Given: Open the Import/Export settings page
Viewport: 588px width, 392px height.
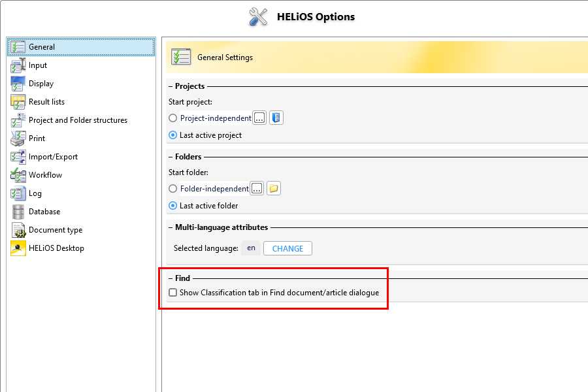Looking at the screenshot, I should coord(54,157).
